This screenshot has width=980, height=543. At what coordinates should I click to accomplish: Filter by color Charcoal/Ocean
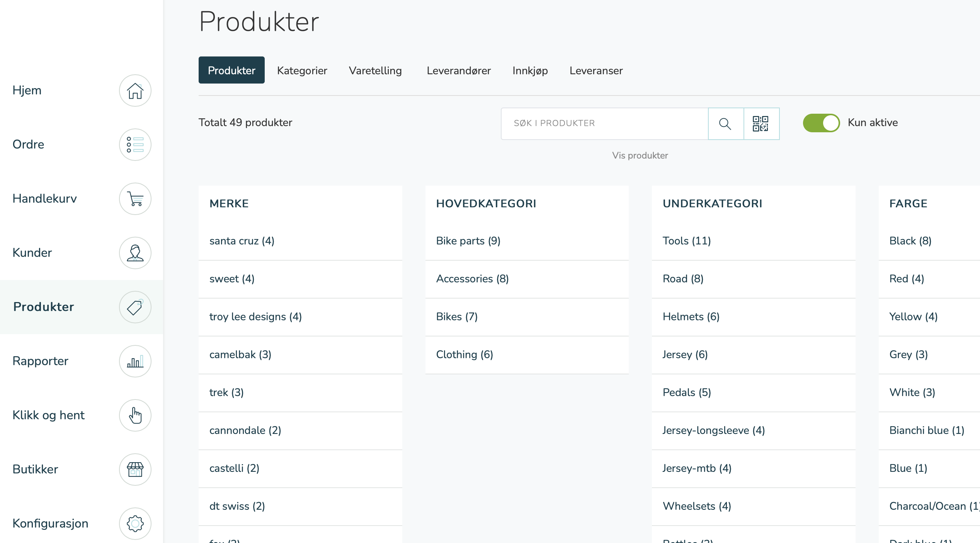pos(929,506)
